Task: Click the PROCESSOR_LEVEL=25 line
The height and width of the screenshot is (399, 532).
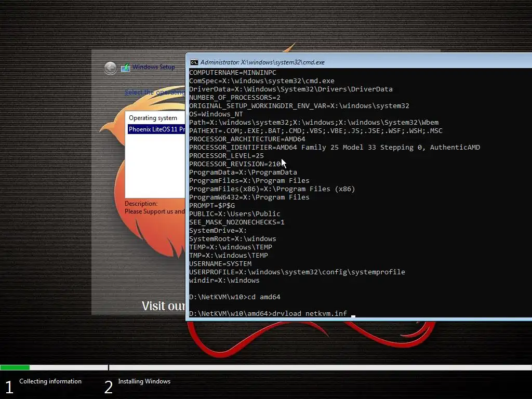Action: [x=227, y=156]
